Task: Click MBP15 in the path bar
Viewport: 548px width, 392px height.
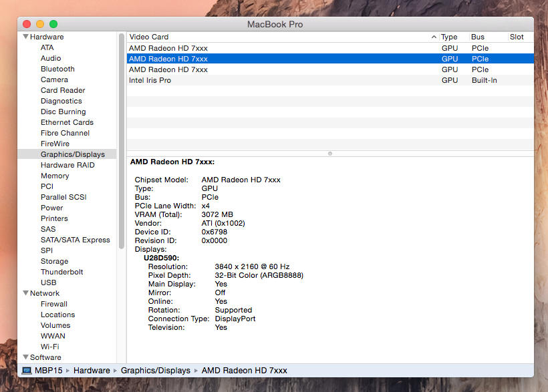Action: pyautogui.click(x=49, y=371)
